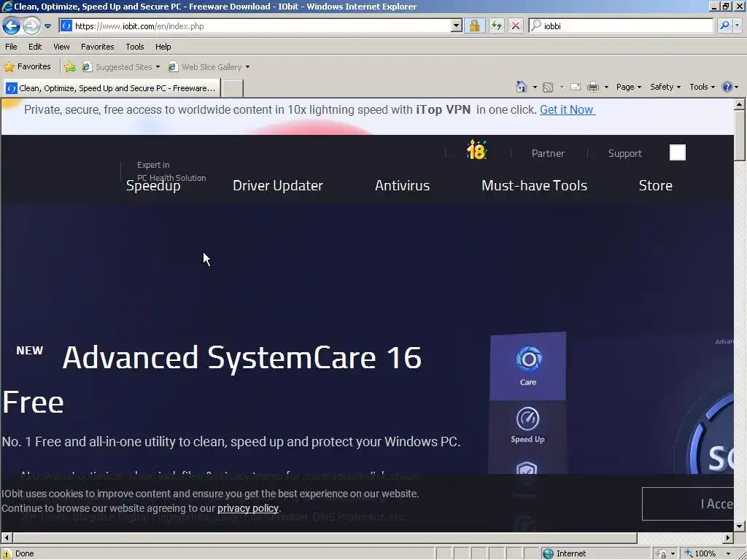This screenshot has width=747, height=560.
Task: Click the address bar URL field
Action: pos(260,26)
